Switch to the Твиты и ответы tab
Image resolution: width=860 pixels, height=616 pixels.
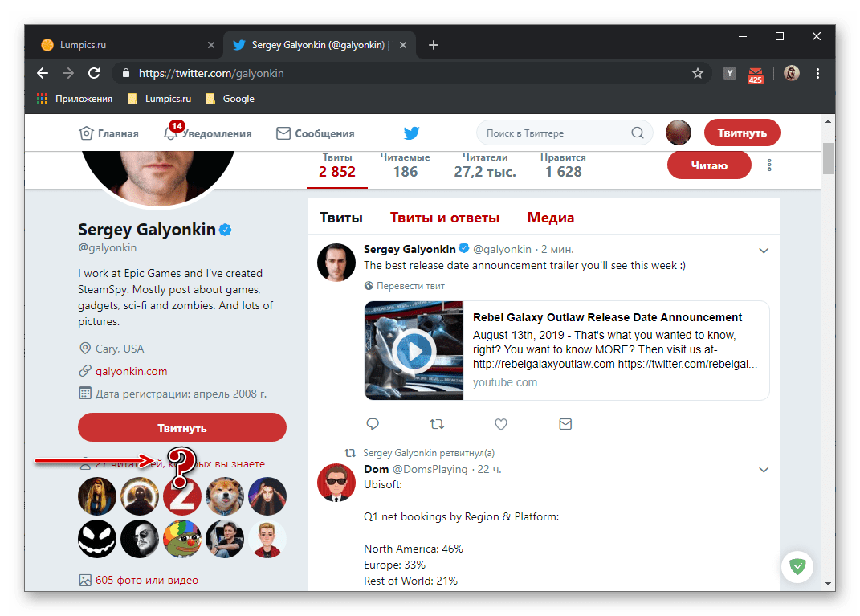445,218
